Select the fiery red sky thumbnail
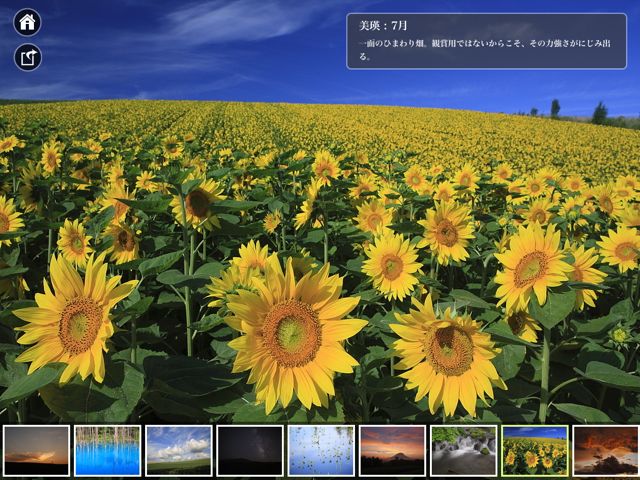This screenshot has height=480, width=640. (606, 451)
